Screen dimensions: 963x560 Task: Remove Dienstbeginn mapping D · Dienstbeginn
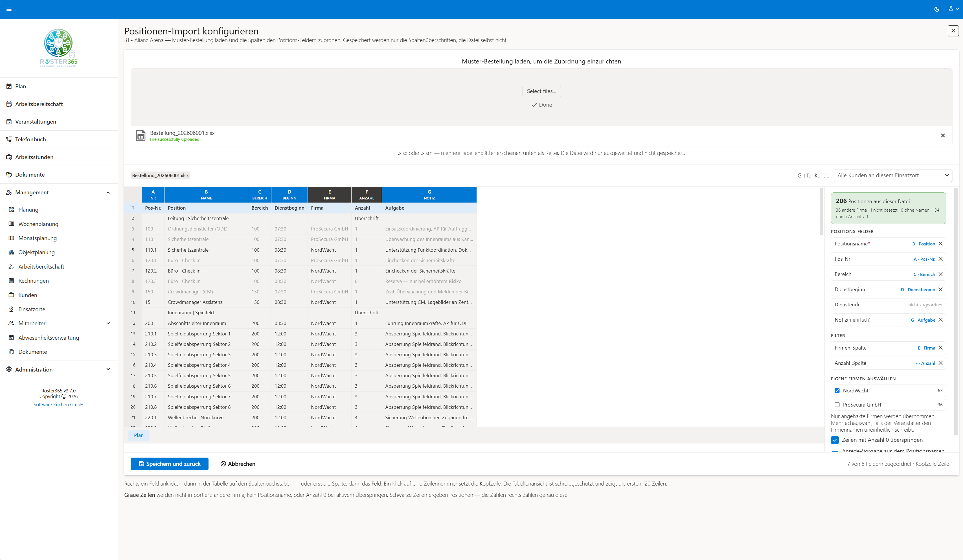(x=940, y=289)
